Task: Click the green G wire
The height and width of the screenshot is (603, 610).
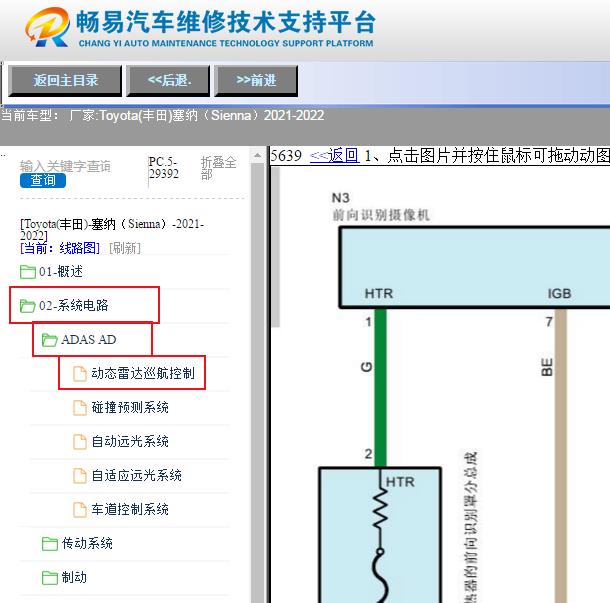Action: (x=380, y=387)
